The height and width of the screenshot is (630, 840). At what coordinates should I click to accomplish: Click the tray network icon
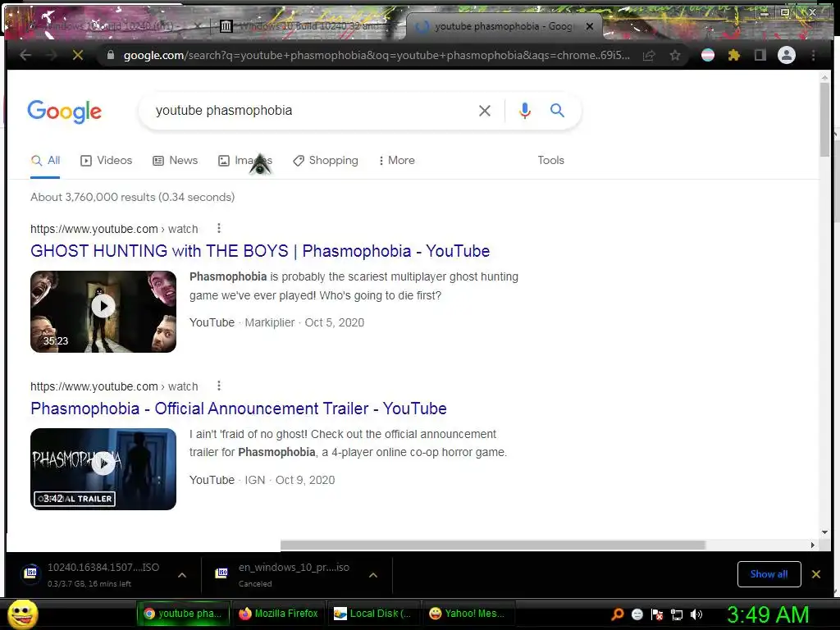[x=677, y=614]
